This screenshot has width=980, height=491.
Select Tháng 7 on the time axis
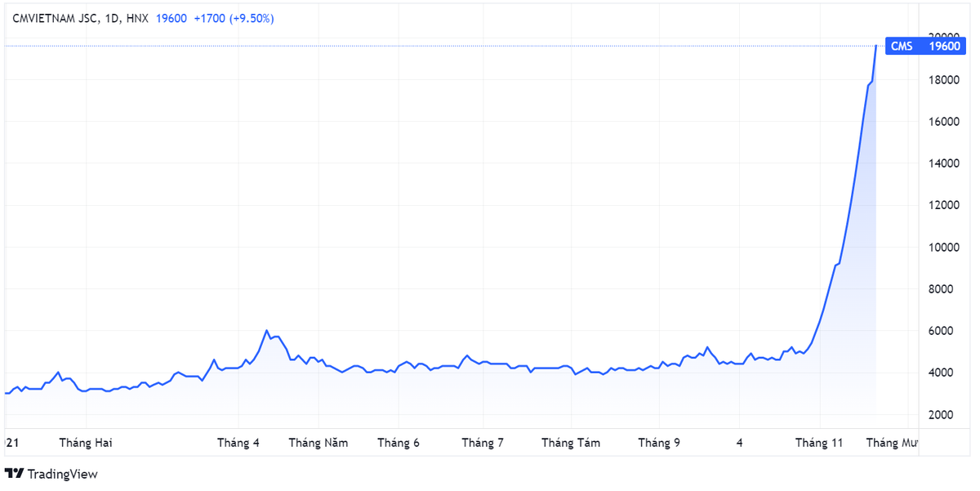483,443
